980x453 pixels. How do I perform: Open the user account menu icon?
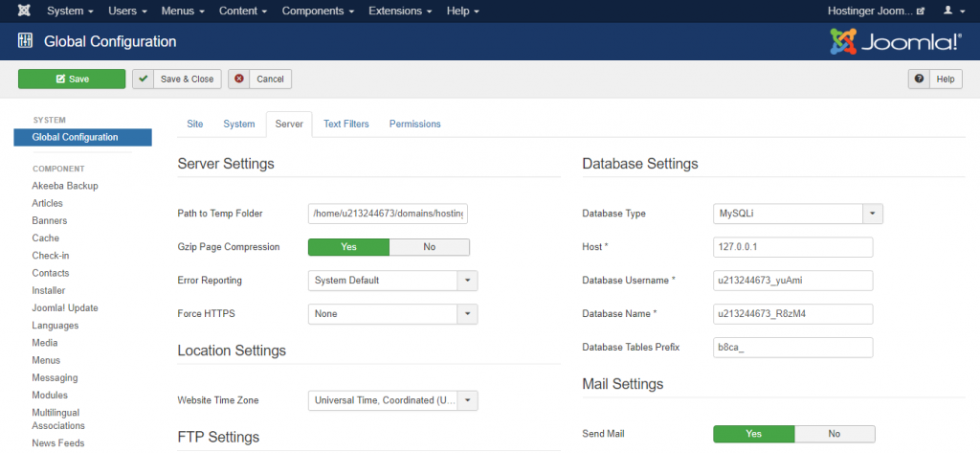point(947,11)
